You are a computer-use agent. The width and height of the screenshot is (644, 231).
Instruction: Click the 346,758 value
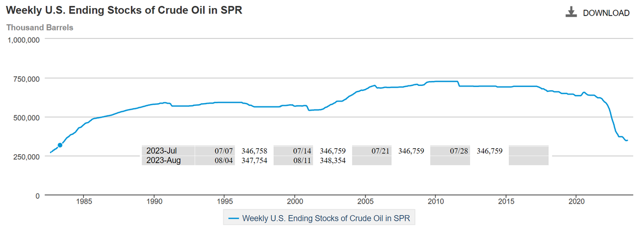click(255, 151)
